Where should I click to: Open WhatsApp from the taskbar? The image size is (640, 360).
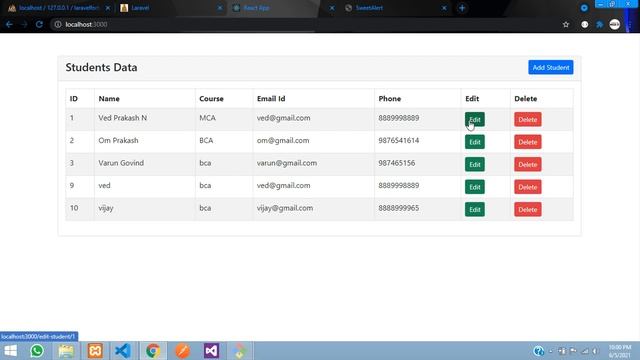[x=37, y=351]
